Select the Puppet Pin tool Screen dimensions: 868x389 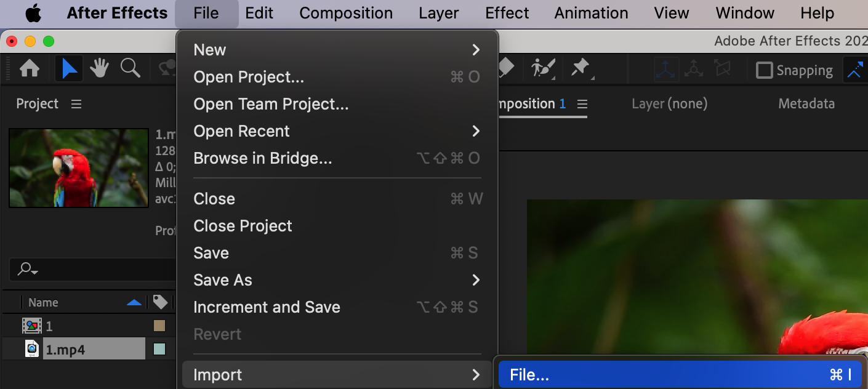pyautogui.click(x=580, y=68)
